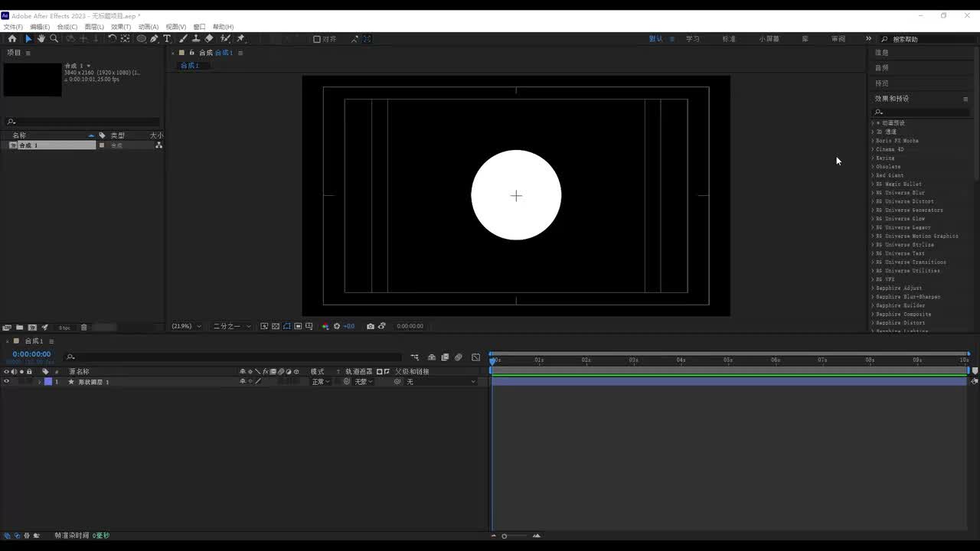Click the new folder icon in Project panel

(20, 328)
